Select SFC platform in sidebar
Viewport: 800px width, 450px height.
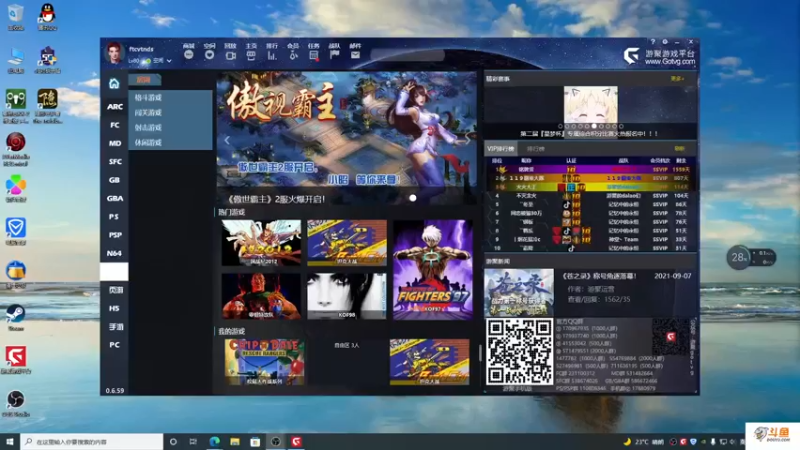[x=114, y=161]
